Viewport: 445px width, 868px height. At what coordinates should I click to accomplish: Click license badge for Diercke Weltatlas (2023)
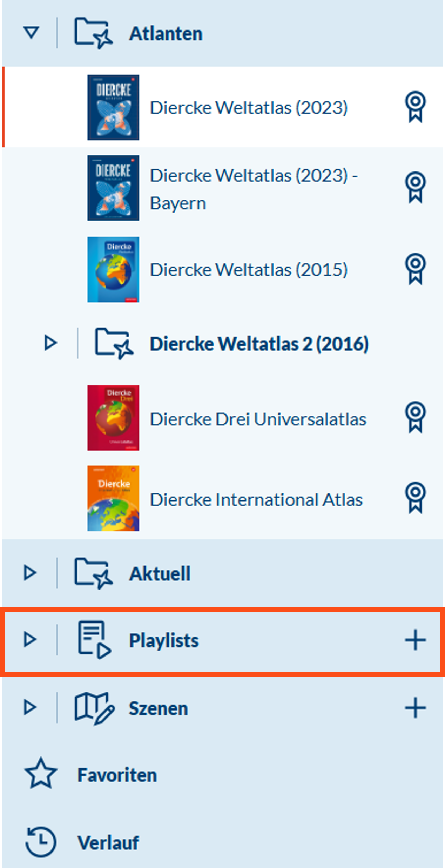[415, 107]
